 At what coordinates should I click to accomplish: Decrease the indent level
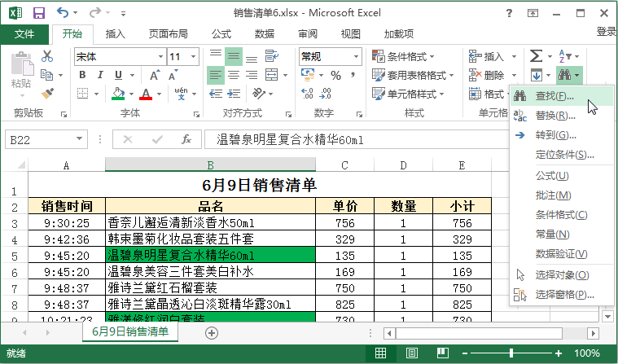[216, 94]
